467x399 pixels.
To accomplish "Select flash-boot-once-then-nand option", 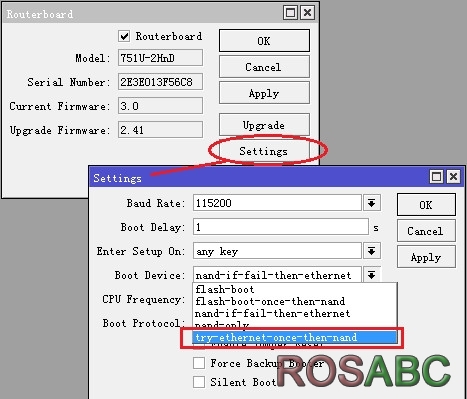I will tap(295, 301).
